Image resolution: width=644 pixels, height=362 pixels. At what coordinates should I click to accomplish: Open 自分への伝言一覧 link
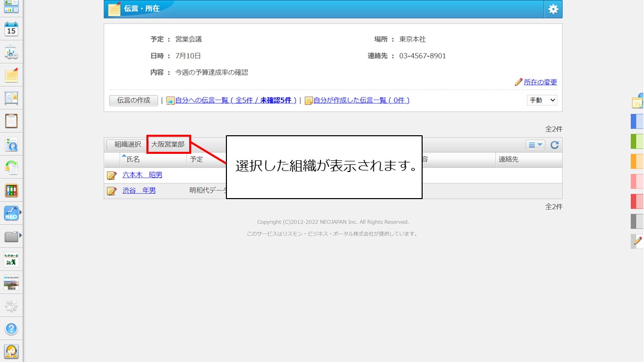[x=235, y=101]
